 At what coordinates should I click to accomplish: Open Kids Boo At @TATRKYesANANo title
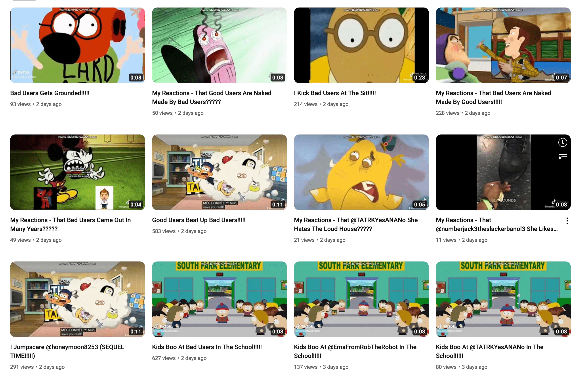pyautogui.click(x=489, y=351)
